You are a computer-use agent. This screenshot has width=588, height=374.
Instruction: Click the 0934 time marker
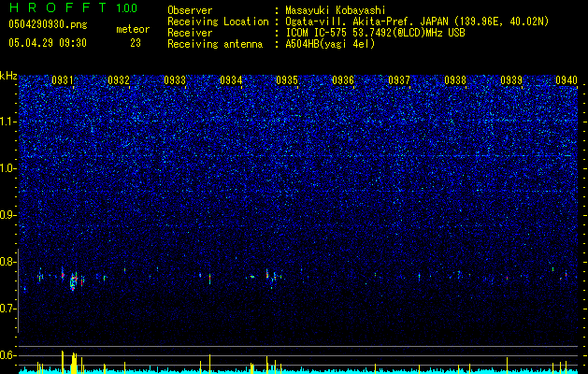(x=231, y=80)
